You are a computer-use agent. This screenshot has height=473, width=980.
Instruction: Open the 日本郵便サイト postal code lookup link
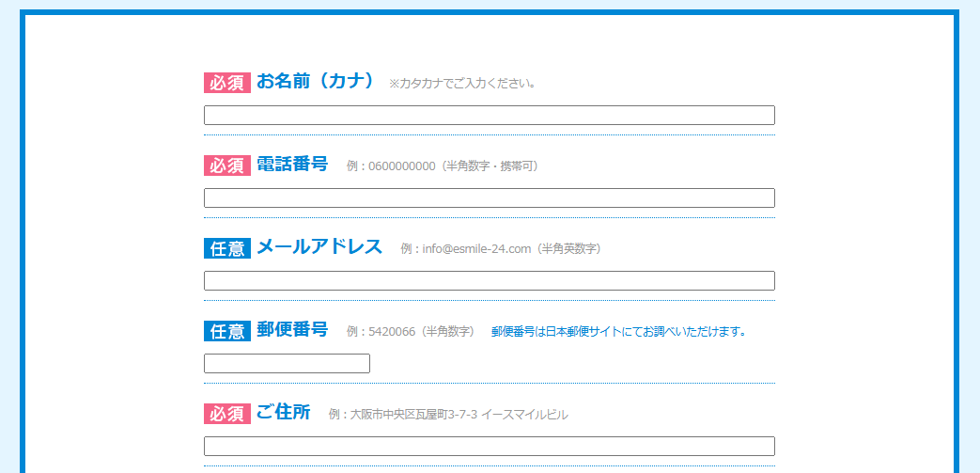coord(618,332)
